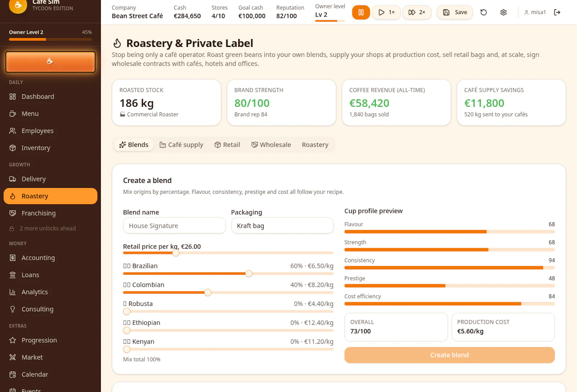Open Consulting page

[50, 309]
